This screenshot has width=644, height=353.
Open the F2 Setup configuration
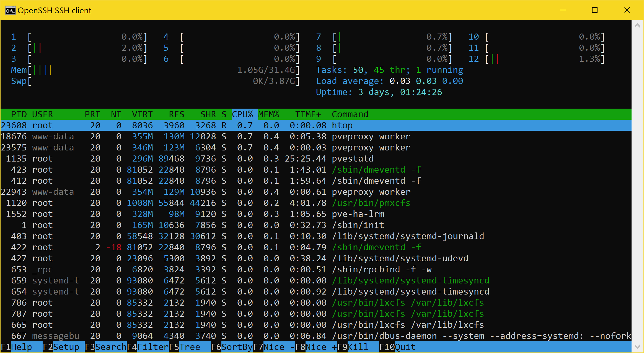(61, 347)
